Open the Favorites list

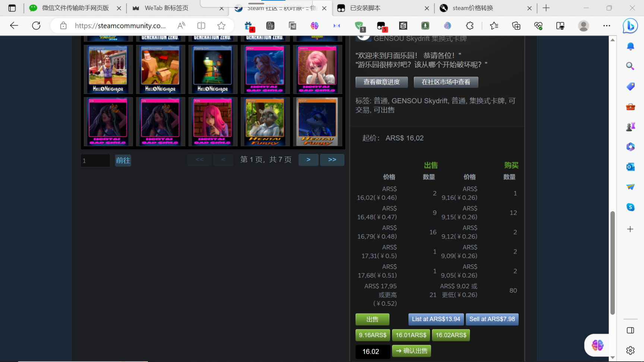pos(494,26)
